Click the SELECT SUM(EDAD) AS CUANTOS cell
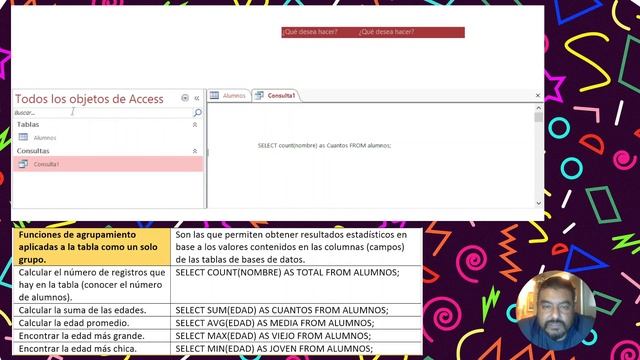Image resolution: width=640 pixels, height=360 pixels. pos(296,310)
